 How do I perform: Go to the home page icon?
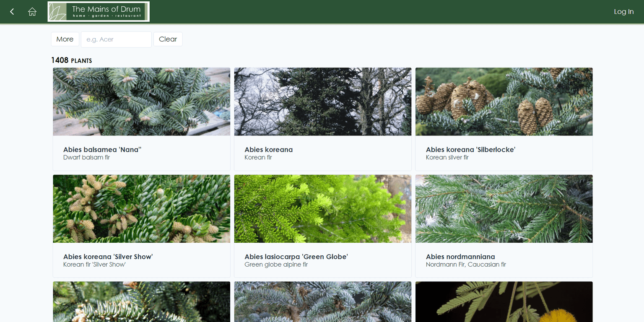32,12
